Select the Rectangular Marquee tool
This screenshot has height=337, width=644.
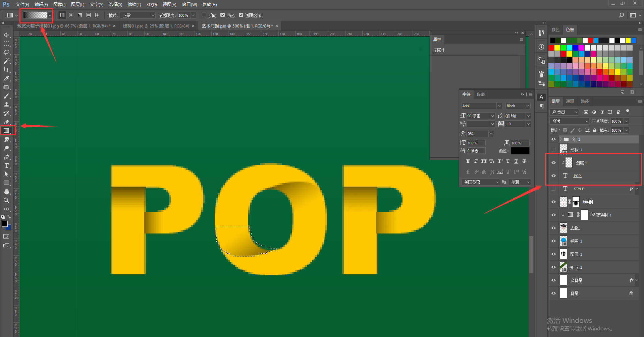[6, 44]
